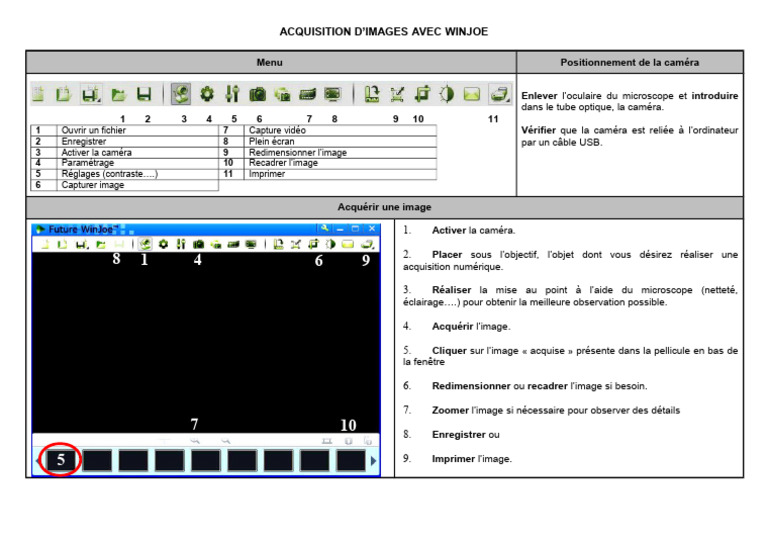768x543 pixels.
Task: Click the Réglages sliders icon in Menu toolbar
Action: tap(232, 94)
